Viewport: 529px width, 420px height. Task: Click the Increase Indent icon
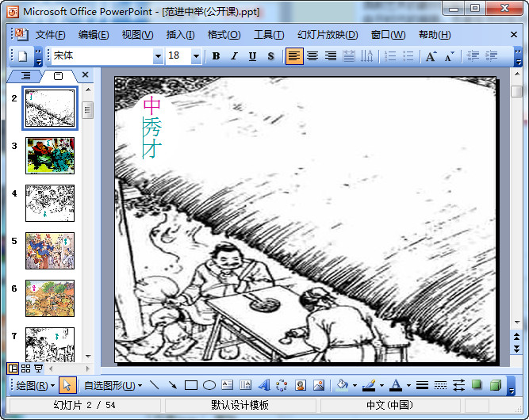[491, 56]
